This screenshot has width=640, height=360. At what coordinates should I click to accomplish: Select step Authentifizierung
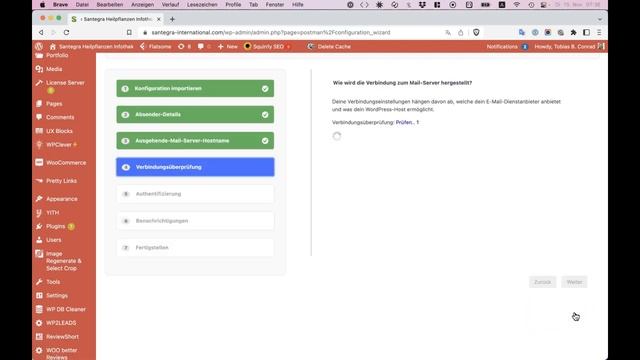pyautogui.click(x=195, y=194)
